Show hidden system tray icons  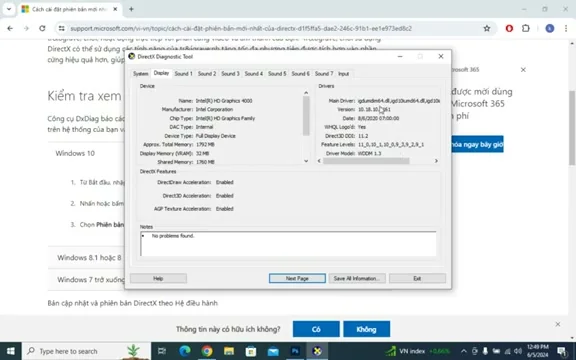point(464,351)
